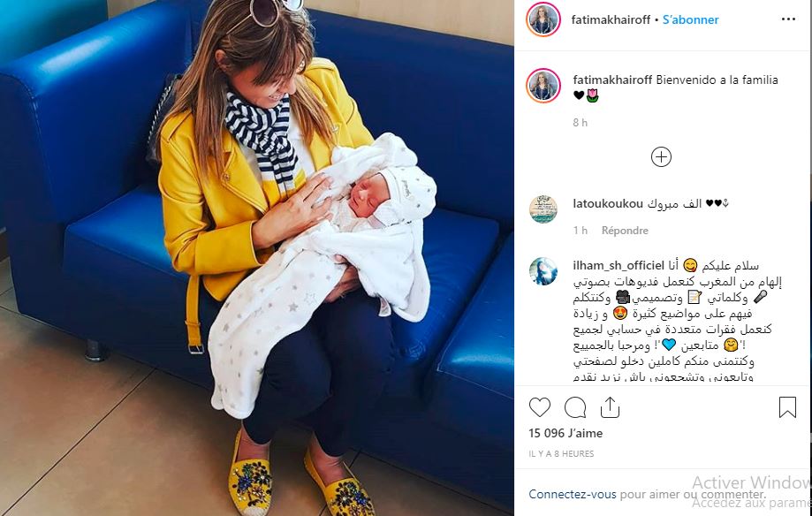Open latoukoukou profile avatar
812x516 pixels.
(x=543, y=209)
